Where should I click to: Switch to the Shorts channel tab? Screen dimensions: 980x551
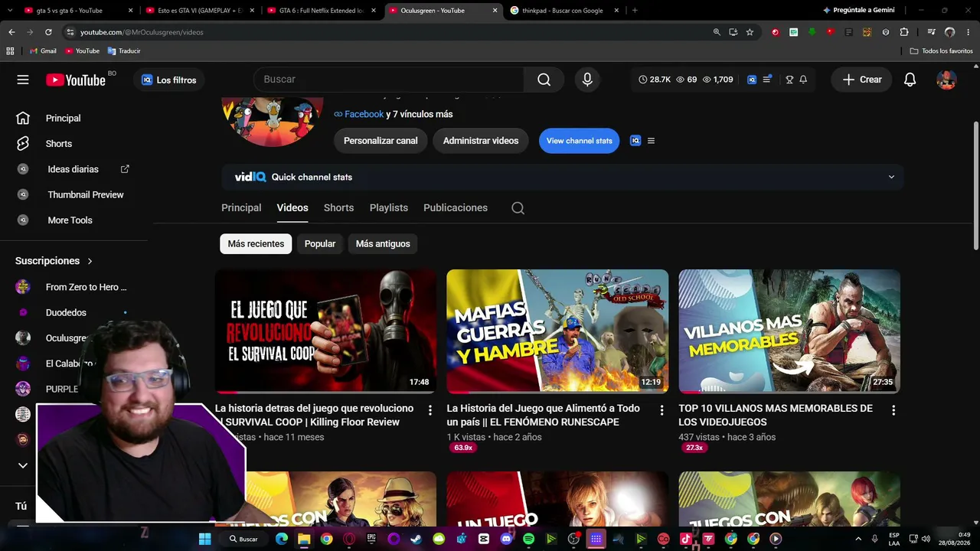tap(338, 208)
